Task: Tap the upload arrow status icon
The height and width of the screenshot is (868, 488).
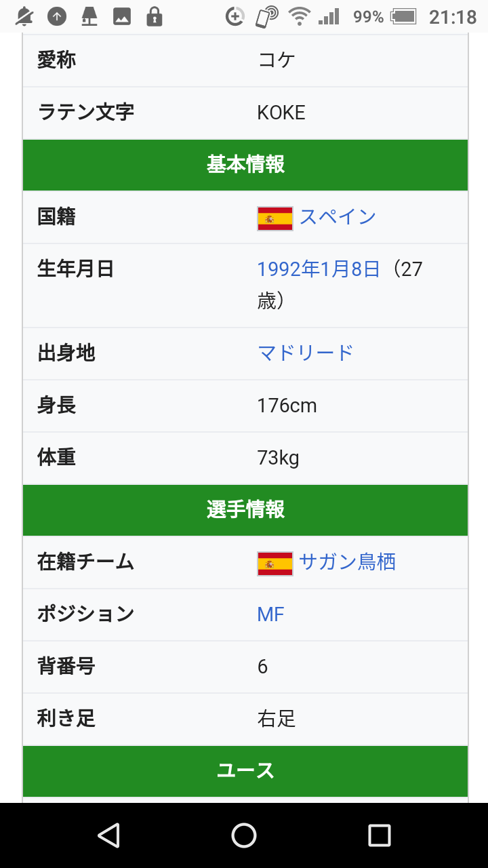Action: [x=57, y=16]
